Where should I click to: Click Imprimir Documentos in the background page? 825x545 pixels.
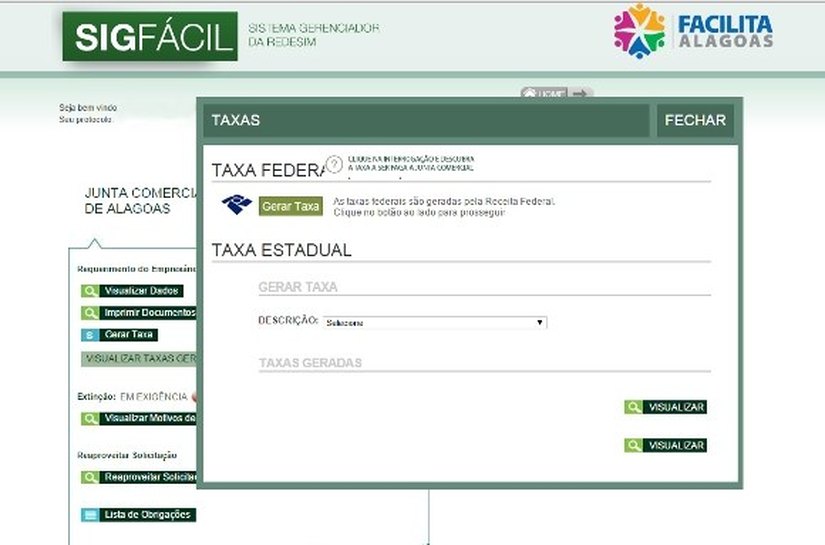[138, 313]
